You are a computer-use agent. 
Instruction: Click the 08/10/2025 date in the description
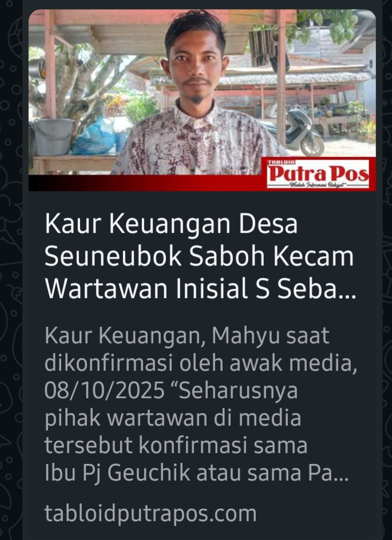pos(104,391)
